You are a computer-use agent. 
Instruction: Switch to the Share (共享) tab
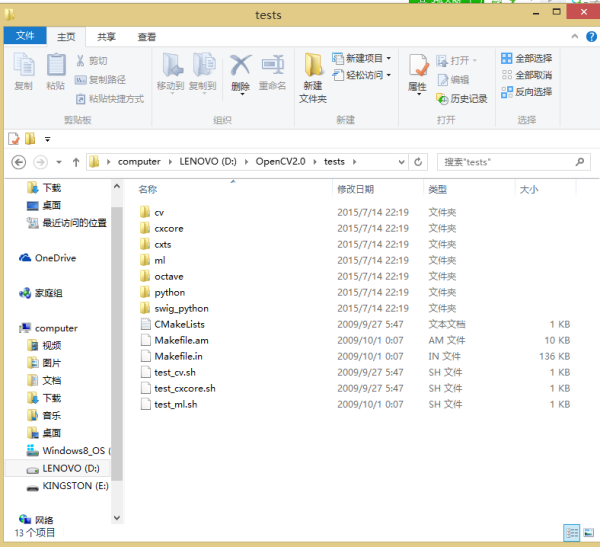(106, 37)
